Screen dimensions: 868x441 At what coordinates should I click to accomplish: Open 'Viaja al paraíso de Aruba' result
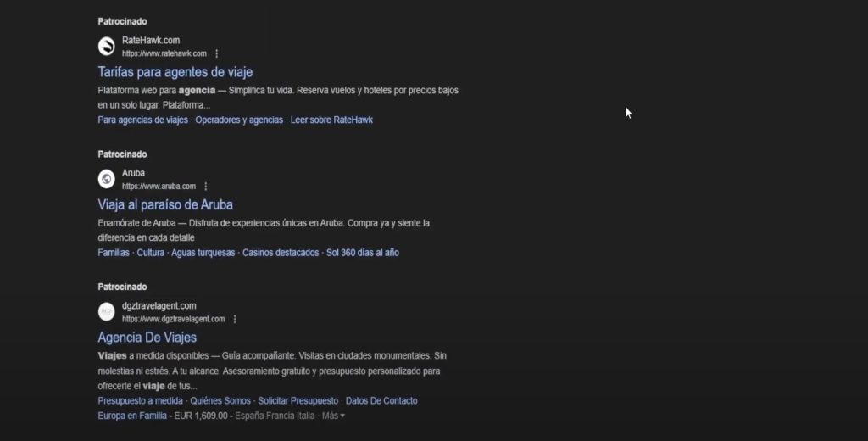tap(165, 205)
